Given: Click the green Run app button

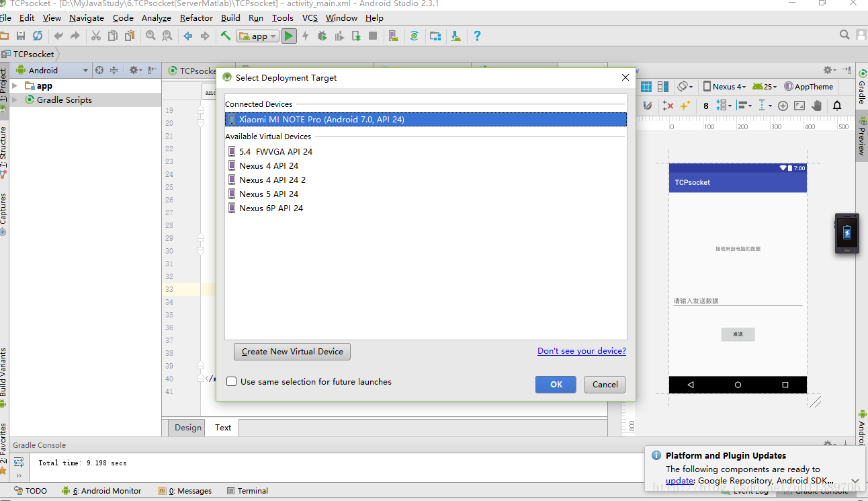Looking at the screenshot, I should (289, 36).
